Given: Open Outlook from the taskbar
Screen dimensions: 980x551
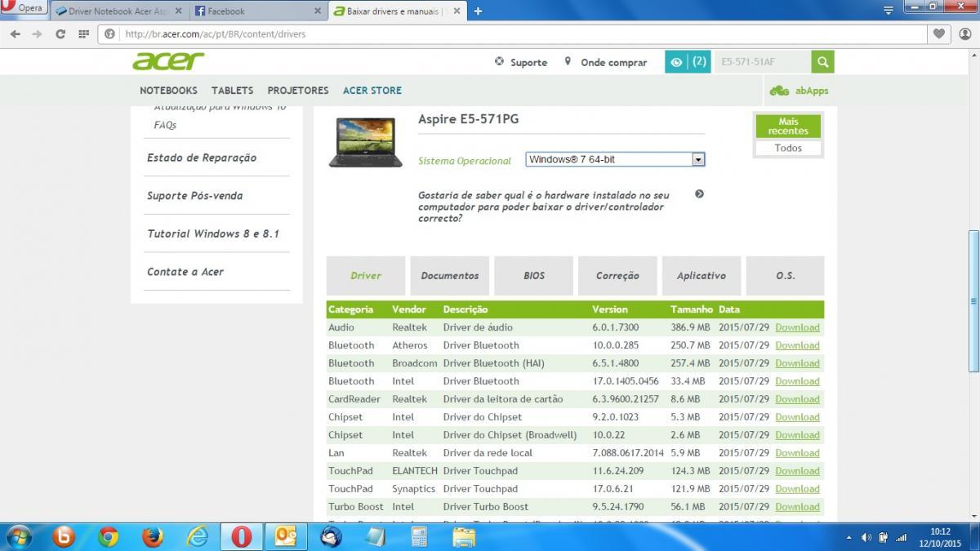Looking at the screenshot, I should click(x=286, y=536).
